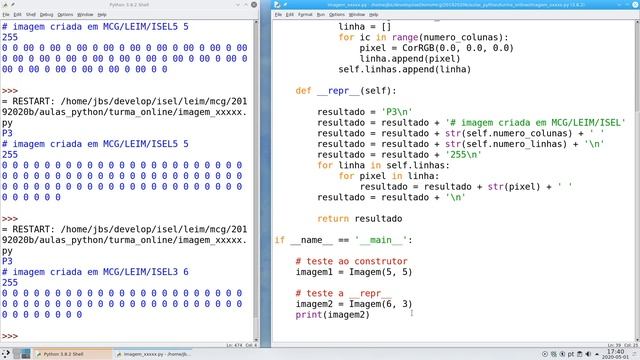Click editor status bar Ln/Col indicator

point(622,345)
